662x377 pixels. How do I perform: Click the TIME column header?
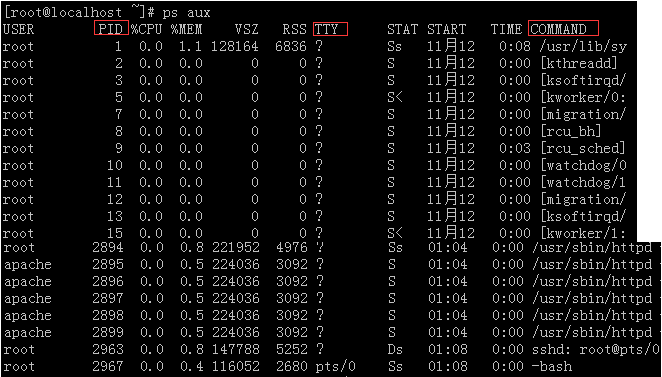pyautogui.click(x=506, y=29)
